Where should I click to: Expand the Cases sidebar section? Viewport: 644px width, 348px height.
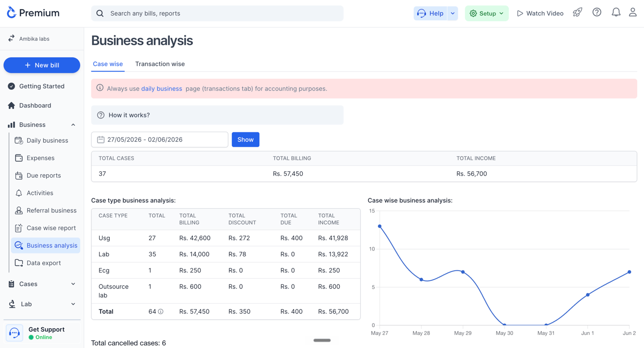coord(73,284)
